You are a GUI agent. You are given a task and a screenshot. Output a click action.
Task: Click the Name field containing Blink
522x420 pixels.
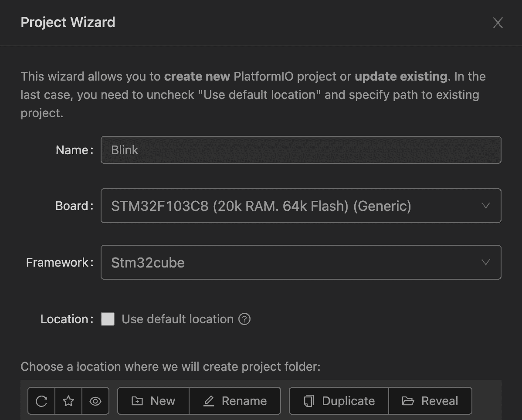[x=301, y=150]
